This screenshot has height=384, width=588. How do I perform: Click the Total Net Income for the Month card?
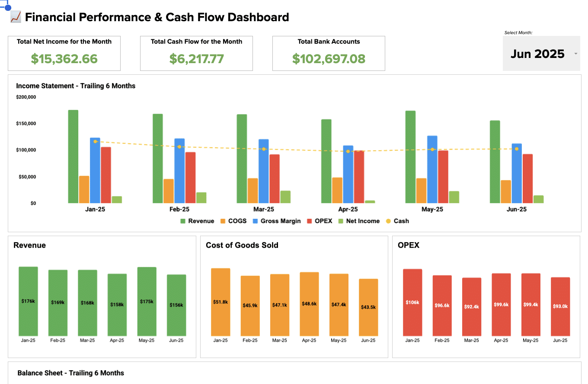pos(64,53)
